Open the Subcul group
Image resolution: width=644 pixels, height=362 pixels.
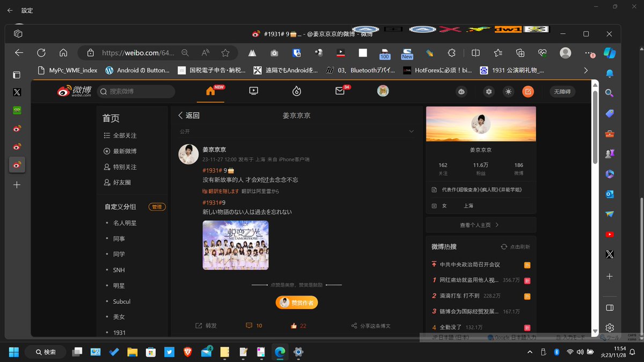coord(122,301)
